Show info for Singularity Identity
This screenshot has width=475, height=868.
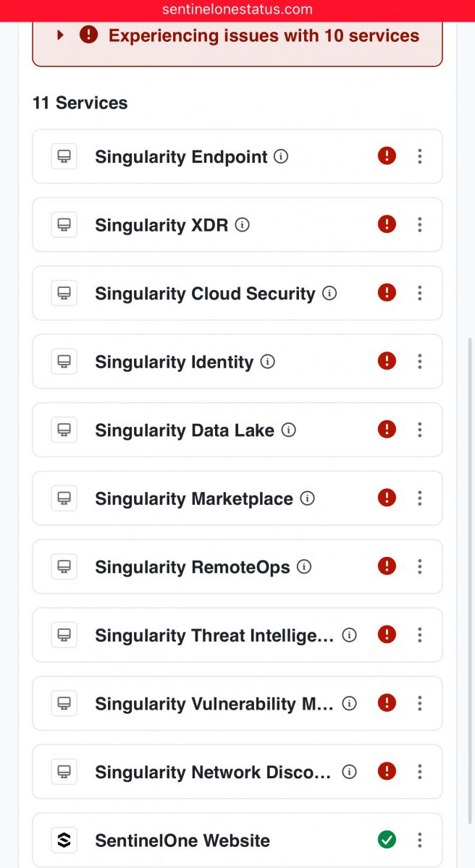[x=268, y=362]
